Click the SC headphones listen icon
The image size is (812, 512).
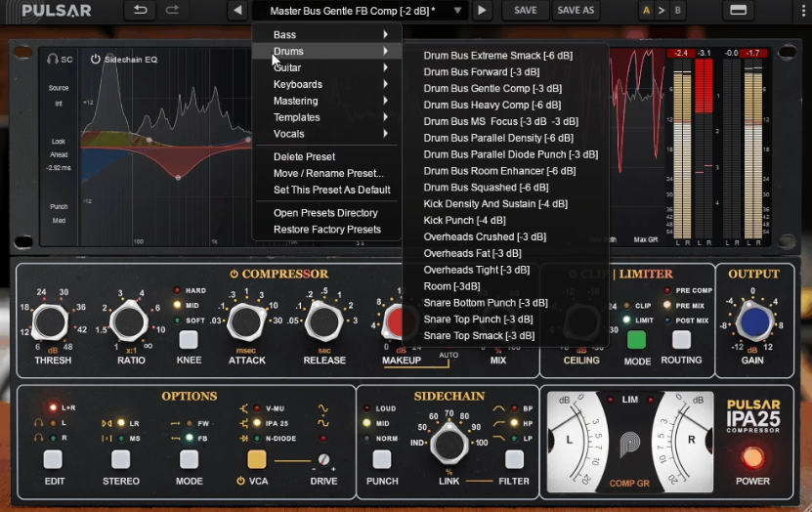click(53, 59)
